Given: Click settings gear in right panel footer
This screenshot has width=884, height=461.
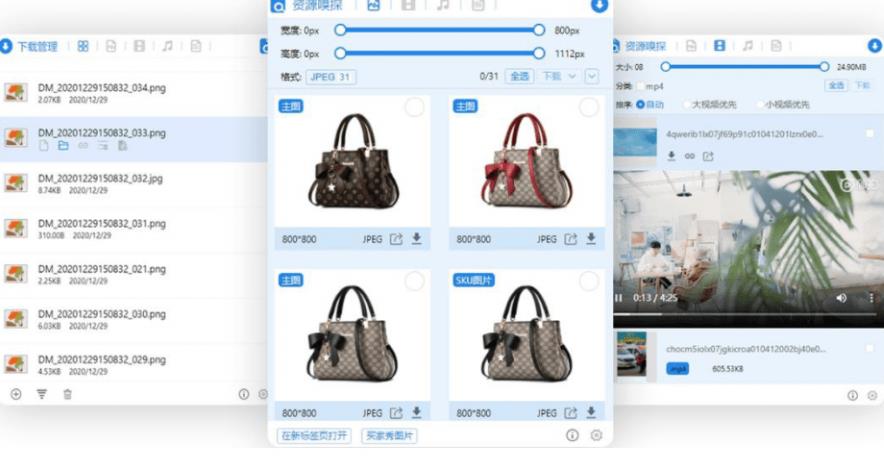Looking at the screenshot, I should [873, 395].
